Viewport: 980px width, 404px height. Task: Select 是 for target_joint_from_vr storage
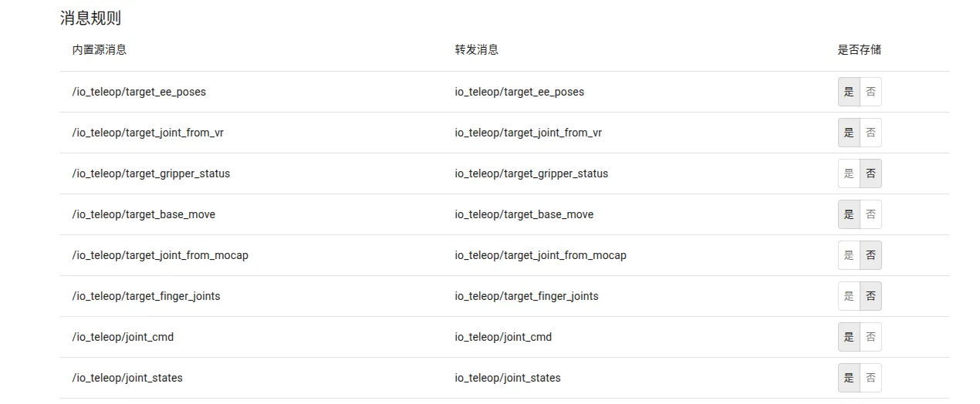849,133
